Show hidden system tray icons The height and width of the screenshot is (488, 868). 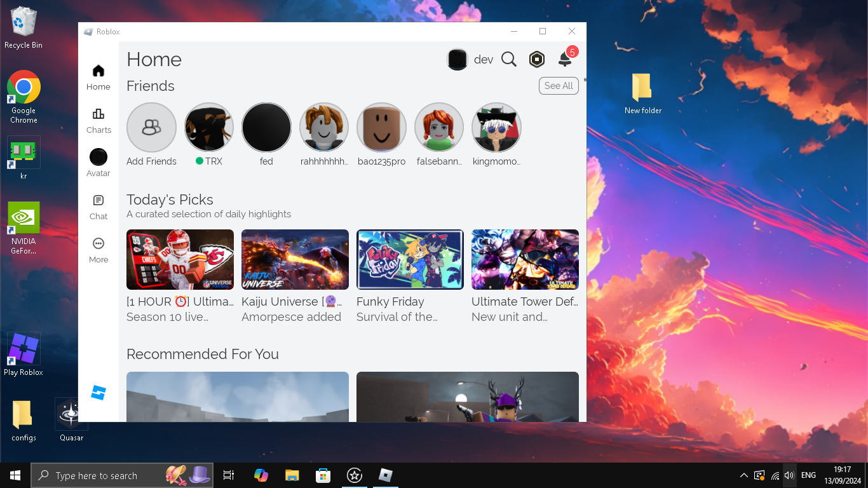point(743,475)
